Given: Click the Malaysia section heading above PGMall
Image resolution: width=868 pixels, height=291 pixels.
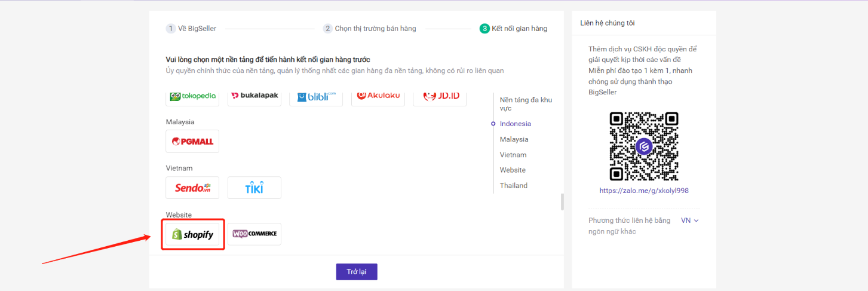Looking at the screenshot, I should tap(180, 122).
